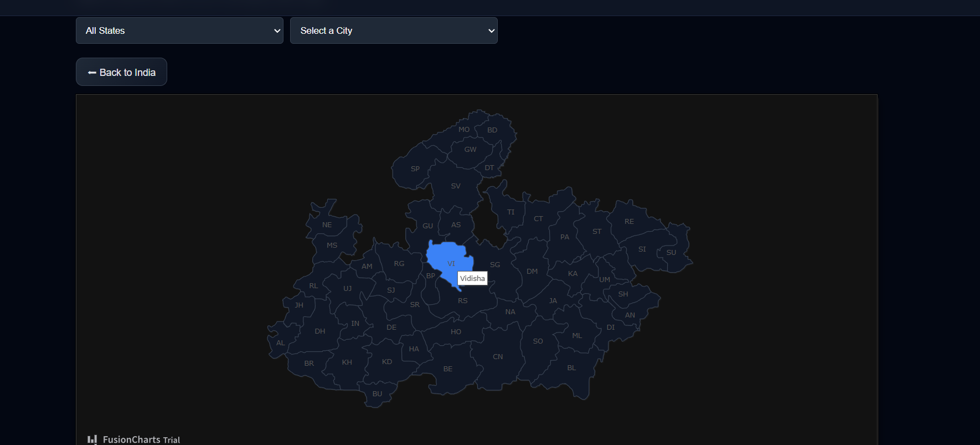
Task: Click the SV district region
Action: point(456,186)
